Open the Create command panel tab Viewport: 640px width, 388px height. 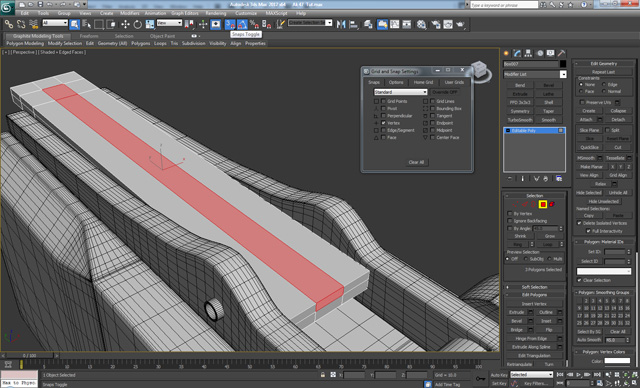(507, 53)
